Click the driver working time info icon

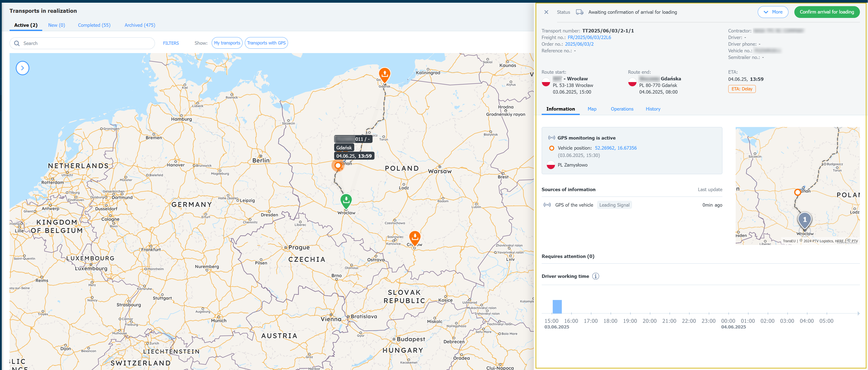[x=595, y=276]
